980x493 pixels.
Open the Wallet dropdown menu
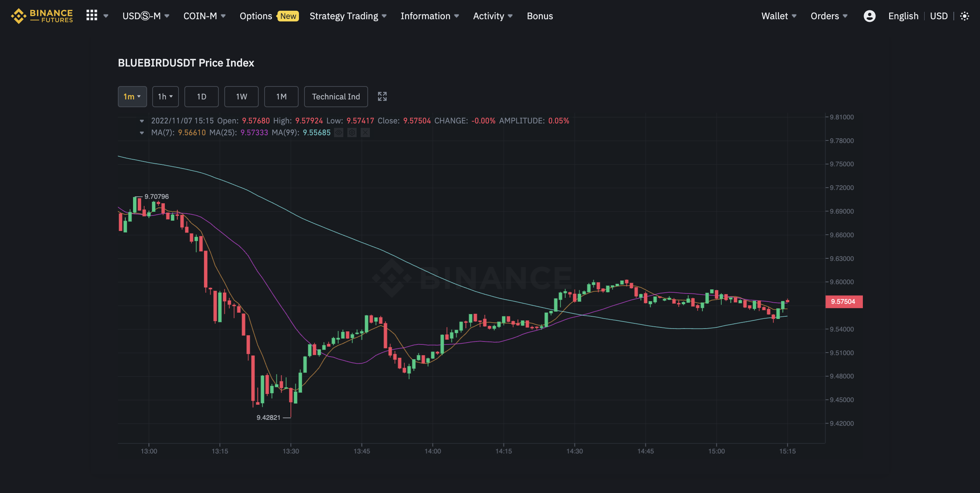[778, 16]
